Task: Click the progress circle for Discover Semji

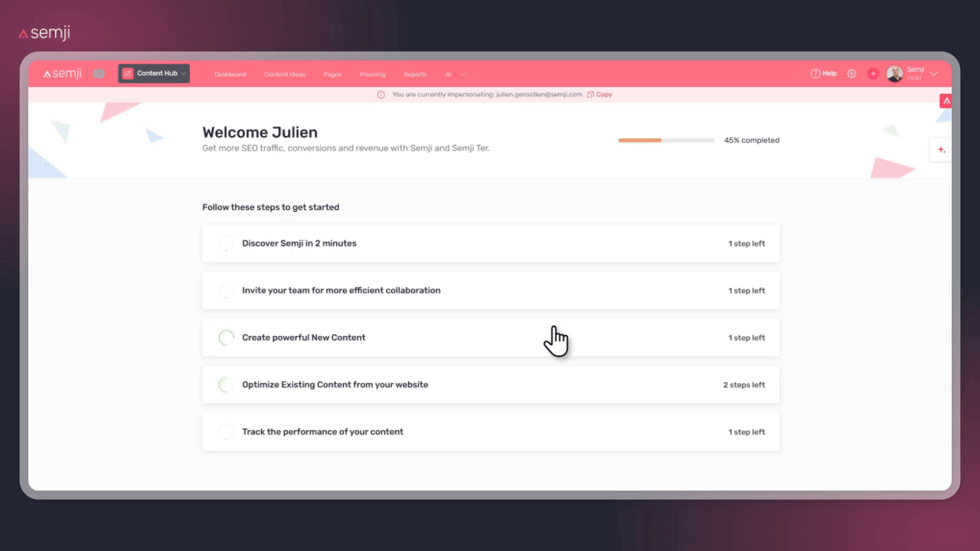Action: coord(226,243)
